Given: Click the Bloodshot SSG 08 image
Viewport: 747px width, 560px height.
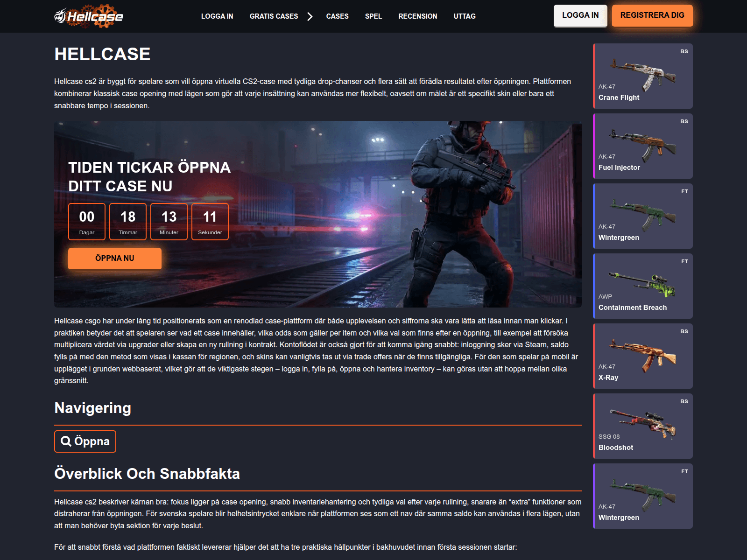Looking at the screenshot, I should (x=643, y=425).
